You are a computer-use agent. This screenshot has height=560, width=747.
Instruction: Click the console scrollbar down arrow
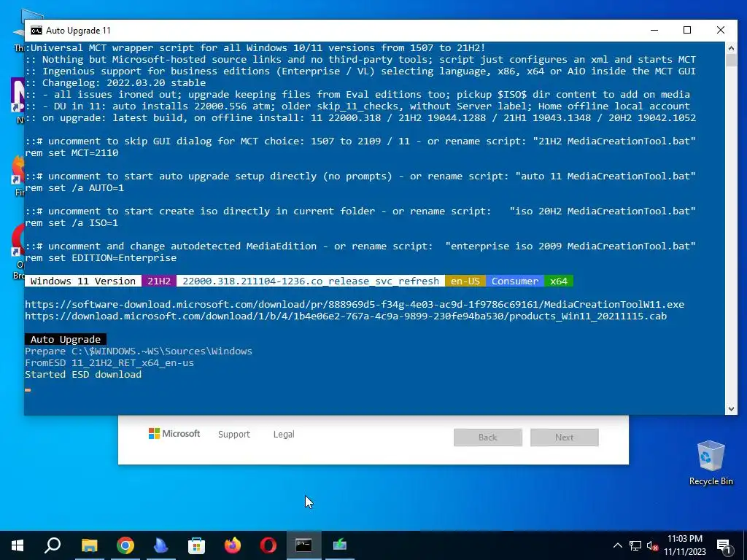[731, 408]
